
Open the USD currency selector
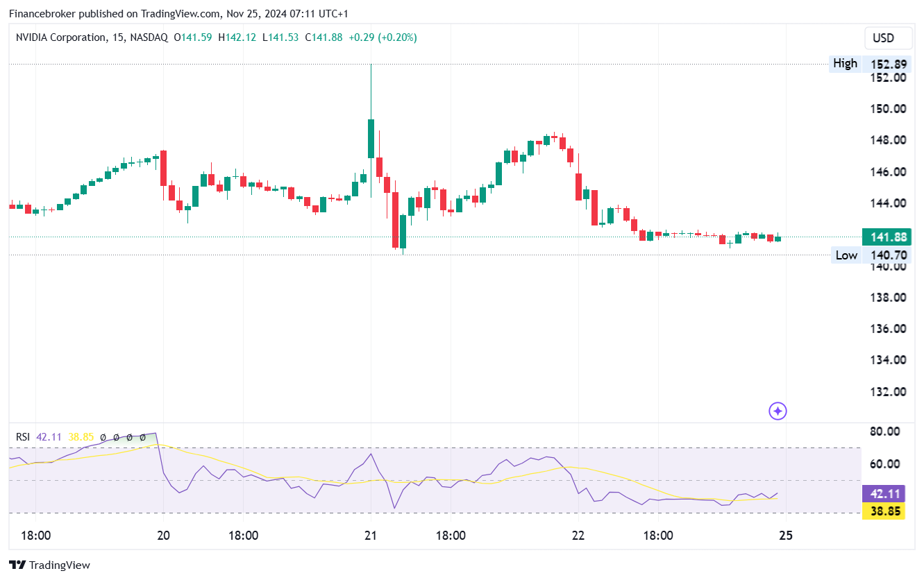click(883, 38)
